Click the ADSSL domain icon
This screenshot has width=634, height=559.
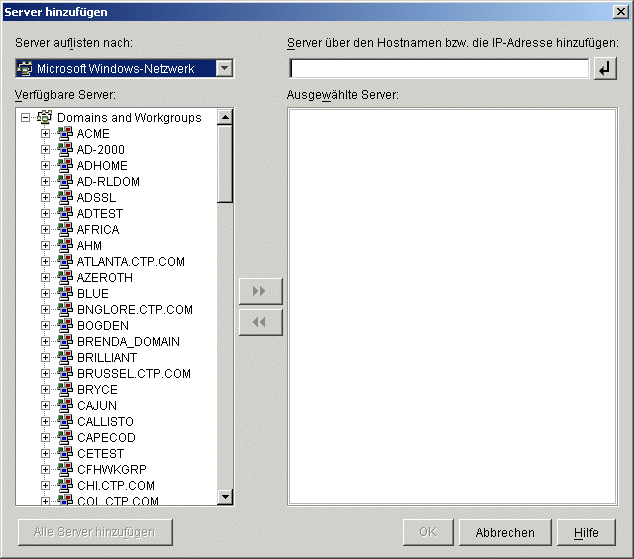point(65,197)
